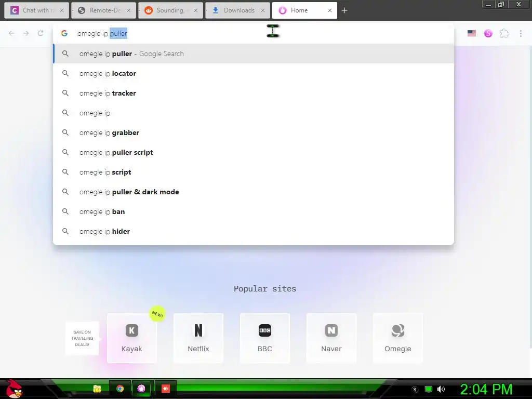Show hidden system tray icons
The height and width of the screenshot is (399, 532).
click(x=415, y=390)
